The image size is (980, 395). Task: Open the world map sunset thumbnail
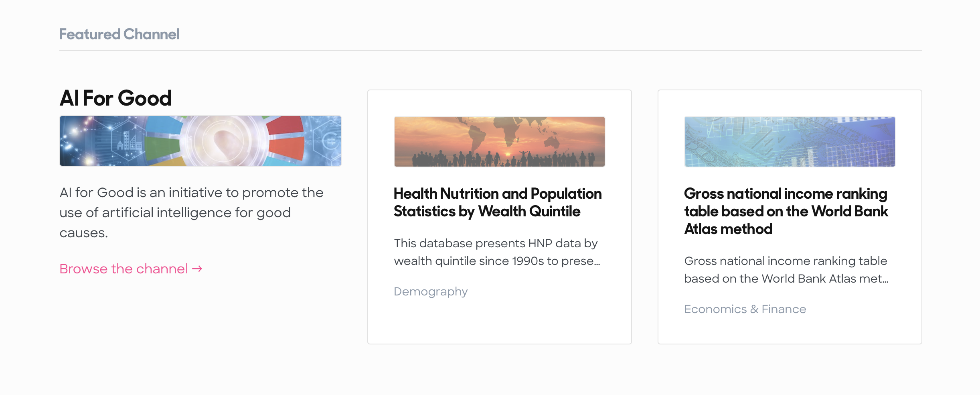(499, 141)
